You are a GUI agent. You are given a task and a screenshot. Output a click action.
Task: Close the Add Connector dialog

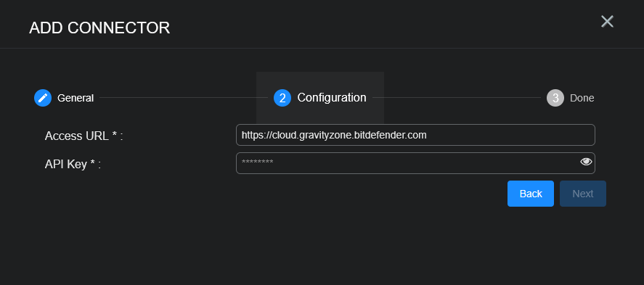pos(607,21)
